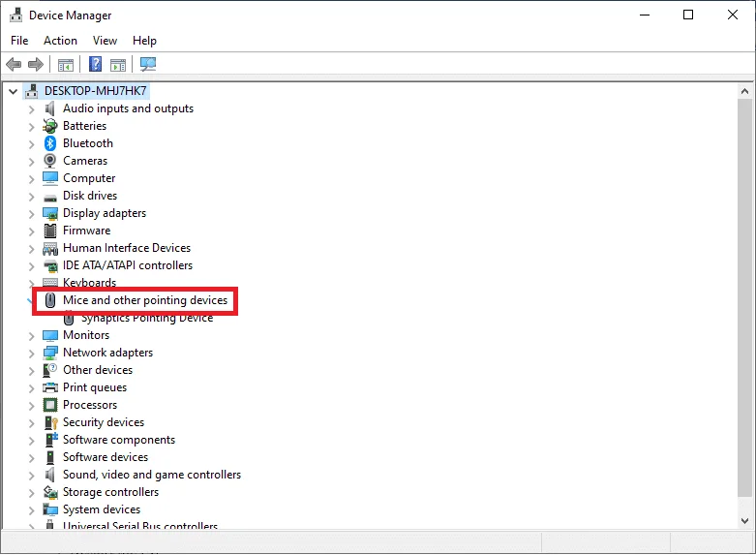Click the Display adapters icon
This screenshot has width=756, height=555.
50,213
